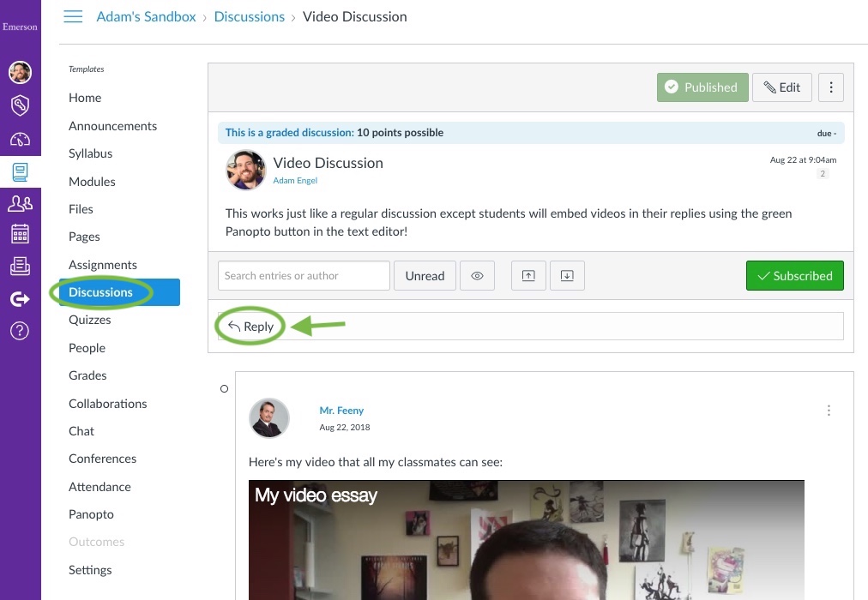868x600 pixels.
Task: Open the Account profile avatar in global nav
Action: click(20, 73)
